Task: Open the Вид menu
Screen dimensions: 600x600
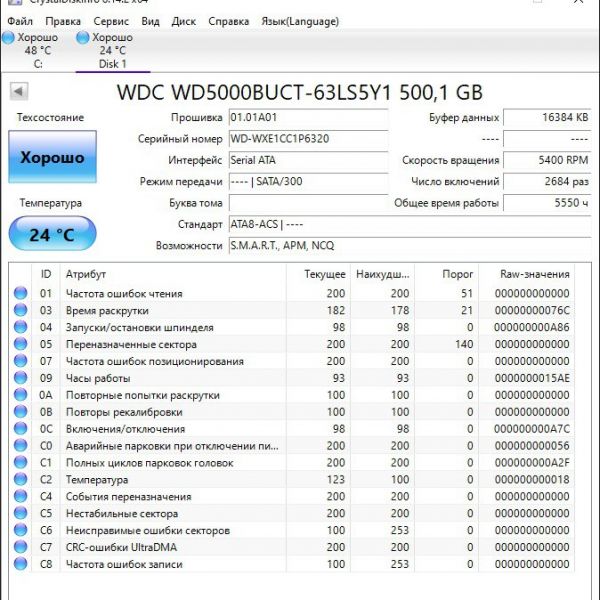Action: (150, 21)
